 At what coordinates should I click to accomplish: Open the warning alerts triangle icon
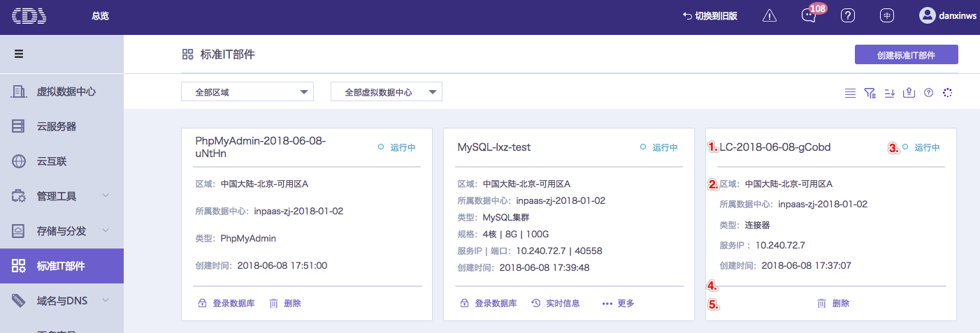tap(770, 16)
